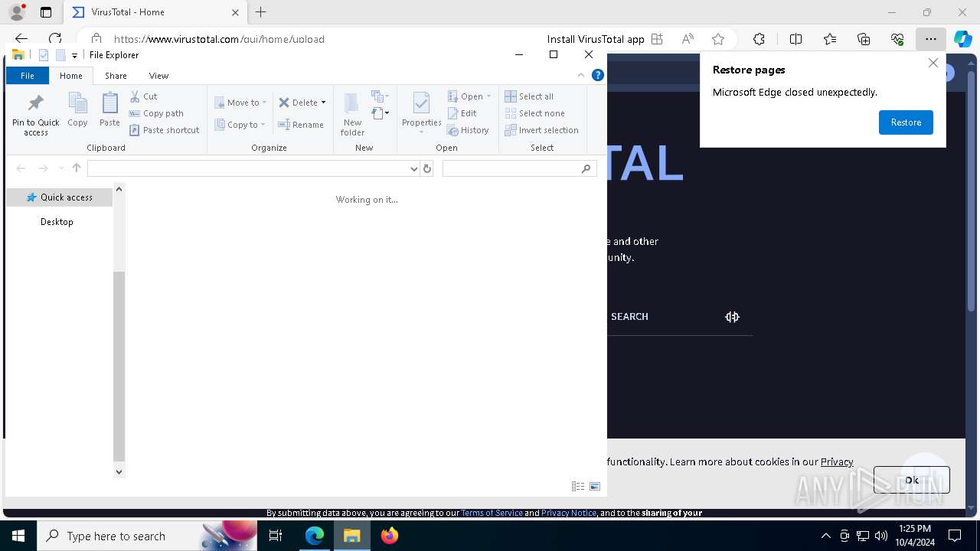Click the Explorer refresh button

[x=427, y=168]
